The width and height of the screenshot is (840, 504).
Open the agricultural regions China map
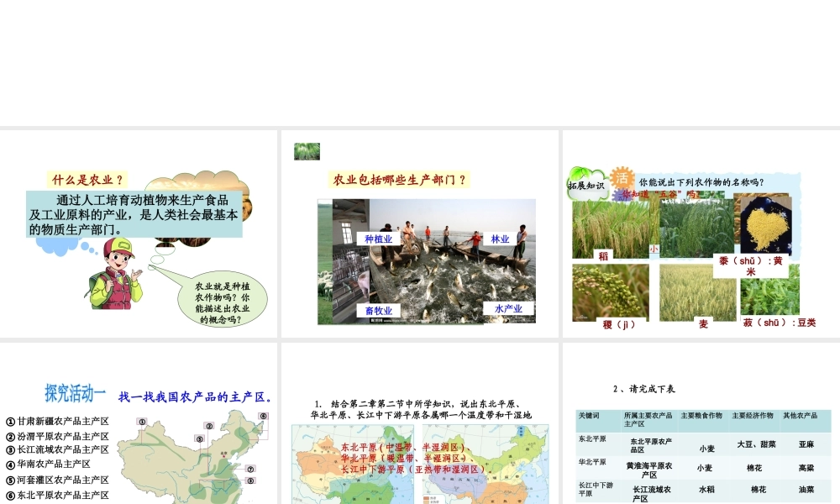(x=193, y=457)
